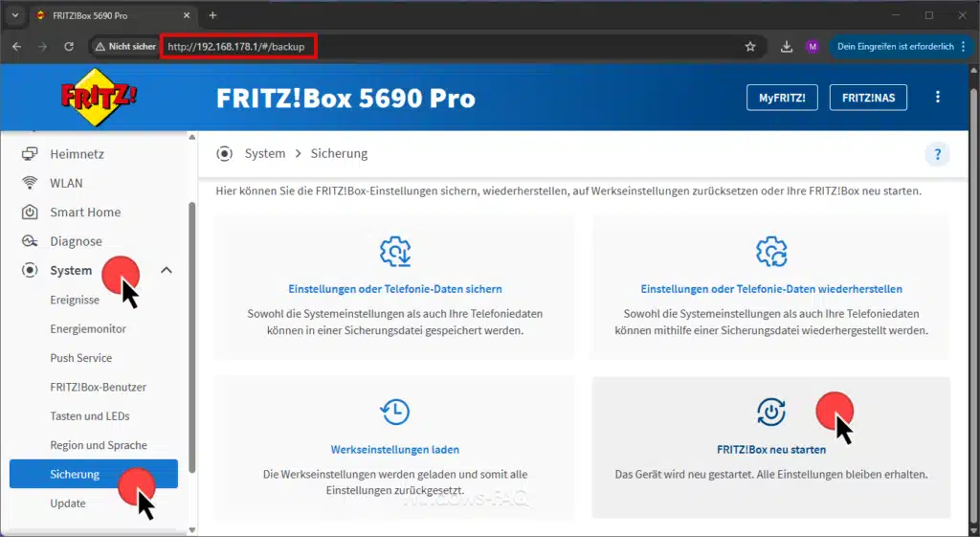The height and width of the screenshot is (537, 980).
Task: Click the browser address bar URL
Action: (x=236, y=46)
